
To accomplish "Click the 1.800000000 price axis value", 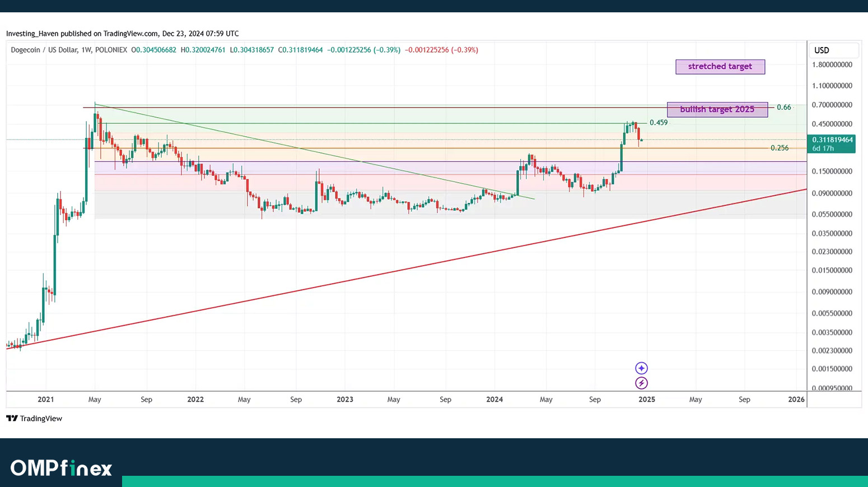I will click(x=832, y=65).
